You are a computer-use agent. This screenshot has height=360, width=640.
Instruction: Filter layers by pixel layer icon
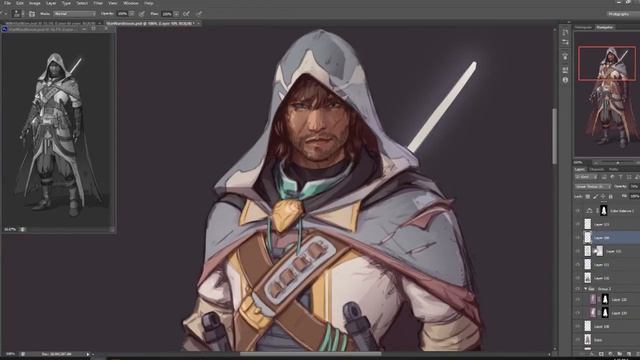pyautogui.click(x=604, y=177)
